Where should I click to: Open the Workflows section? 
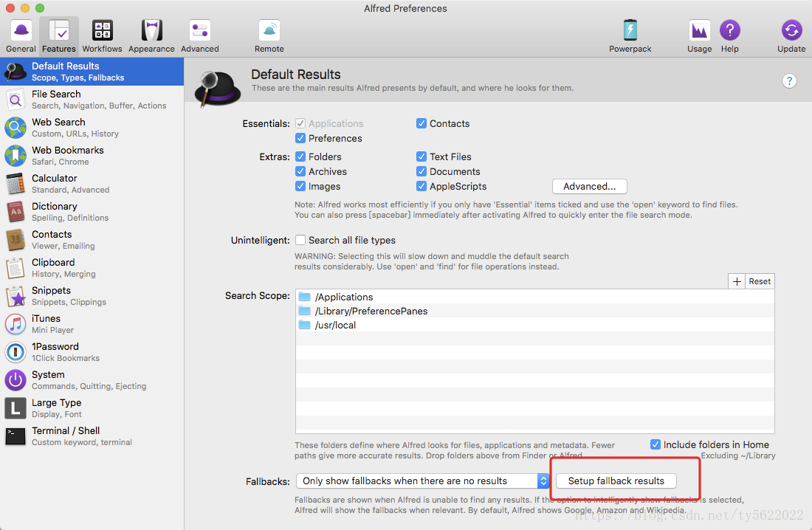(x=102, y=36)
